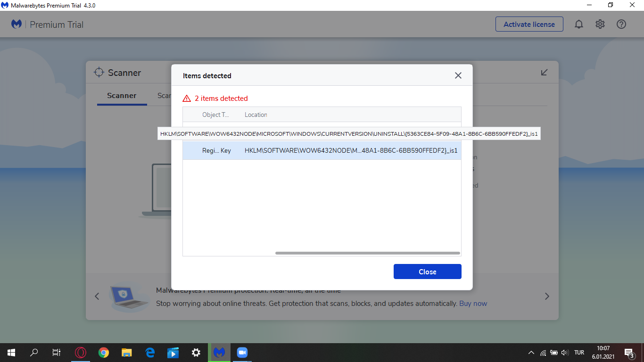The height and width of the screenshot is (362, 644).
Task: Open the taskbar clock and date
Action: [603, 353]
